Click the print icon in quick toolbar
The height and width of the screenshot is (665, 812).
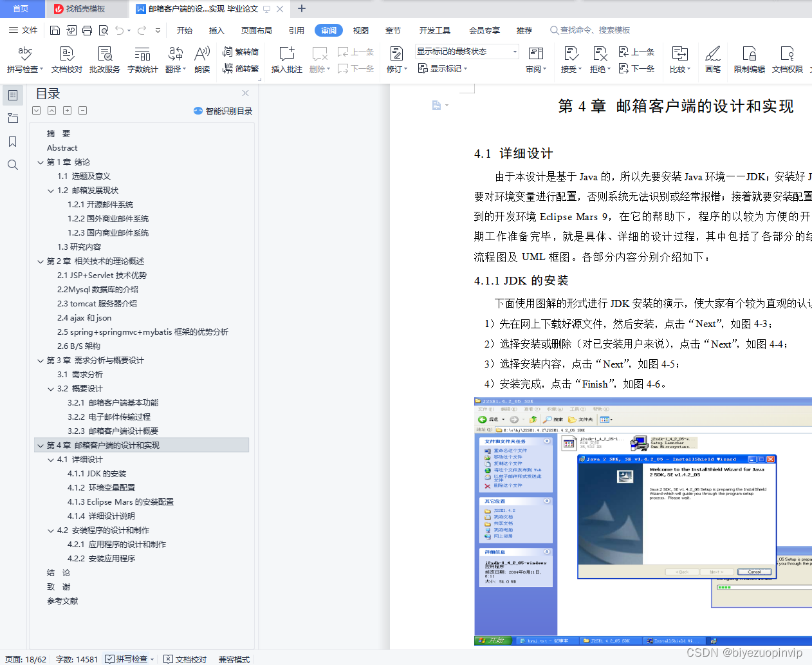coord(87,30)
